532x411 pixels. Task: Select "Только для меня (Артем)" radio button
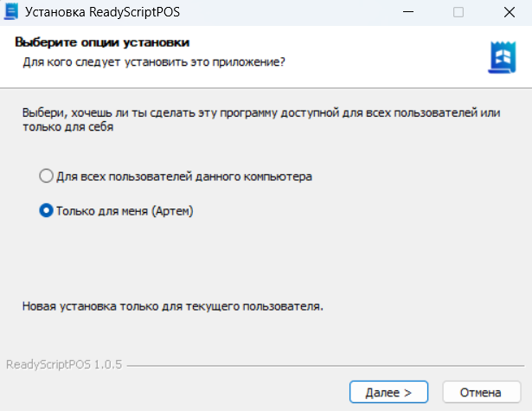(x=46, y=211)
